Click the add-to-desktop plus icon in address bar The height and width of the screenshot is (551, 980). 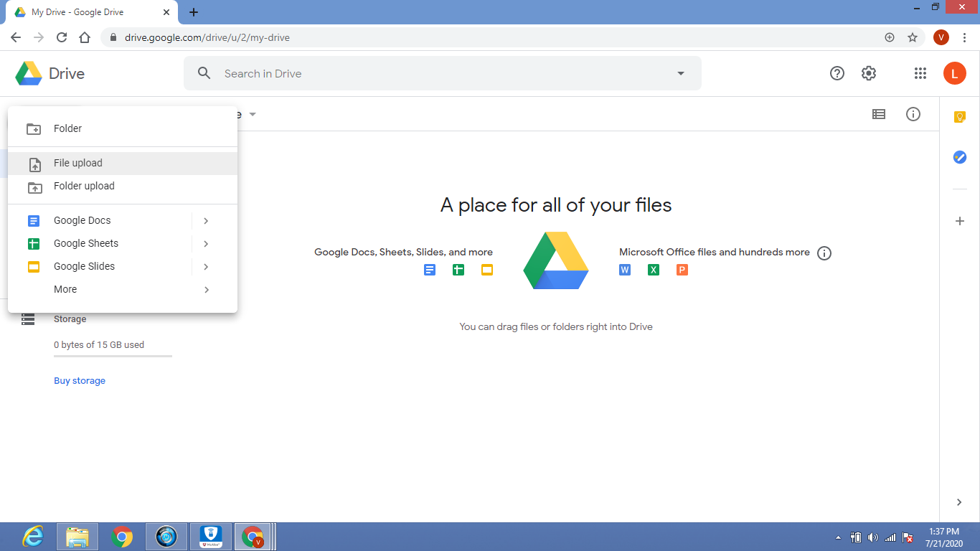[890, 37]
